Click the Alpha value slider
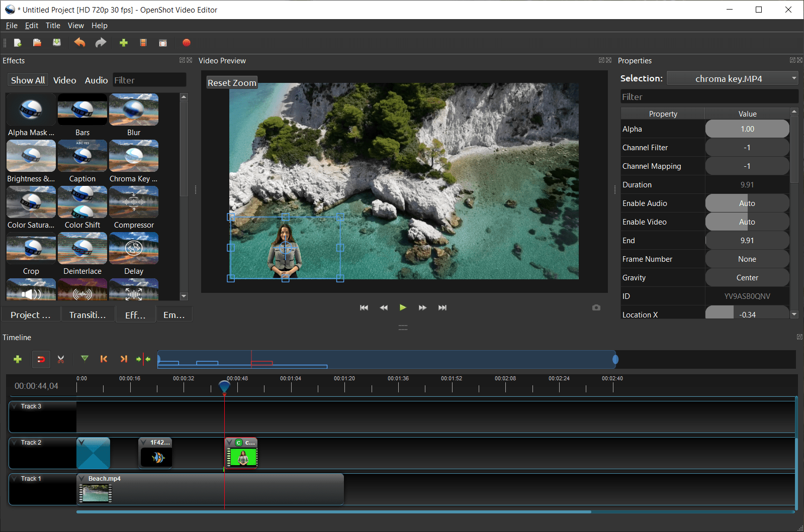This screenshot has width=804, height=532. pyautogui.click(x=747, y=129)
